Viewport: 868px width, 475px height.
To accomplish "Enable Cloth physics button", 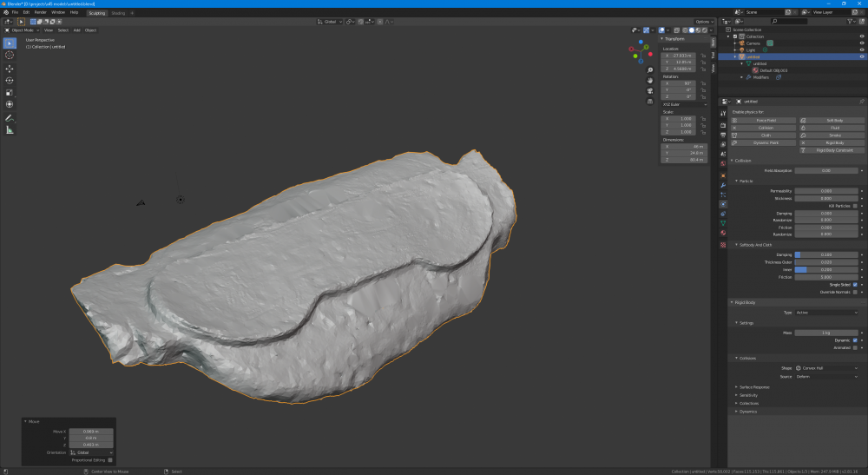I will [x=764, y=135].
